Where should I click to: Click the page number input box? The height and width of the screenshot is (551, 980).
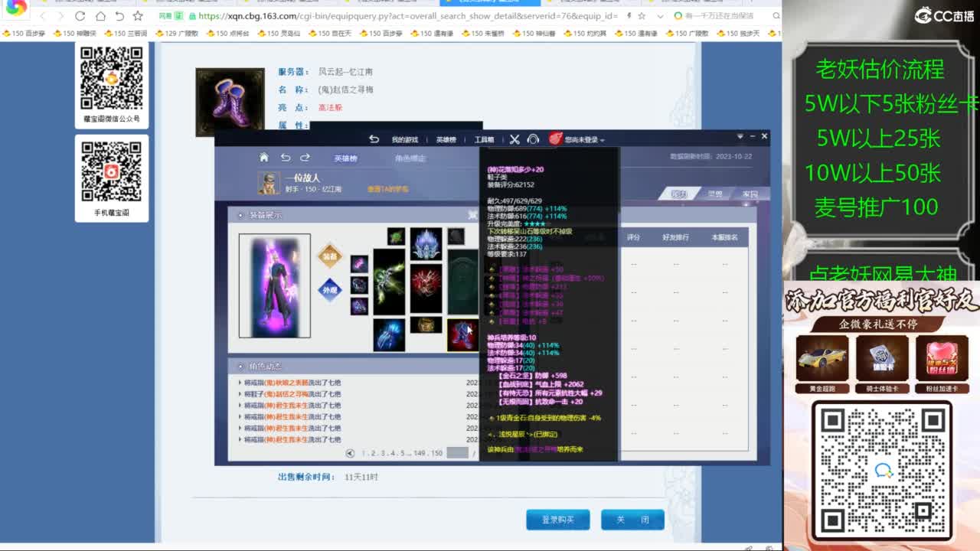pos(457,453)
